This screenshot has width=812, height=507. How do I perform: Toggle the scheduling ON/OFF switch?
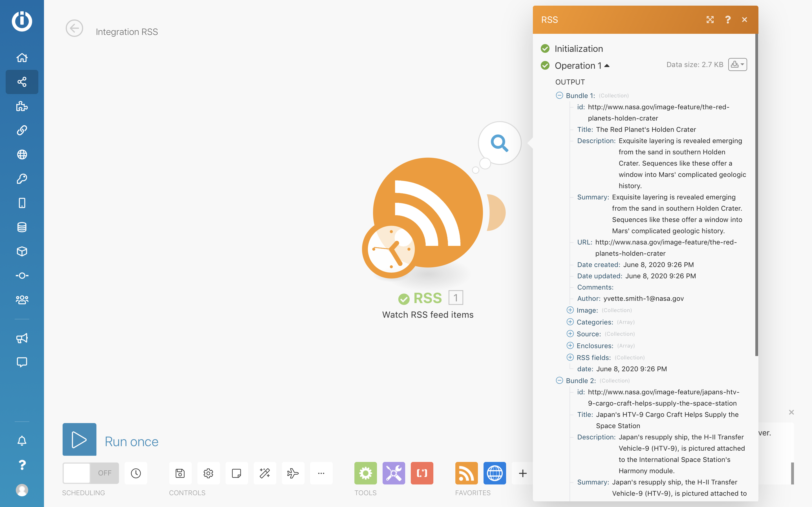coord(91,473)
